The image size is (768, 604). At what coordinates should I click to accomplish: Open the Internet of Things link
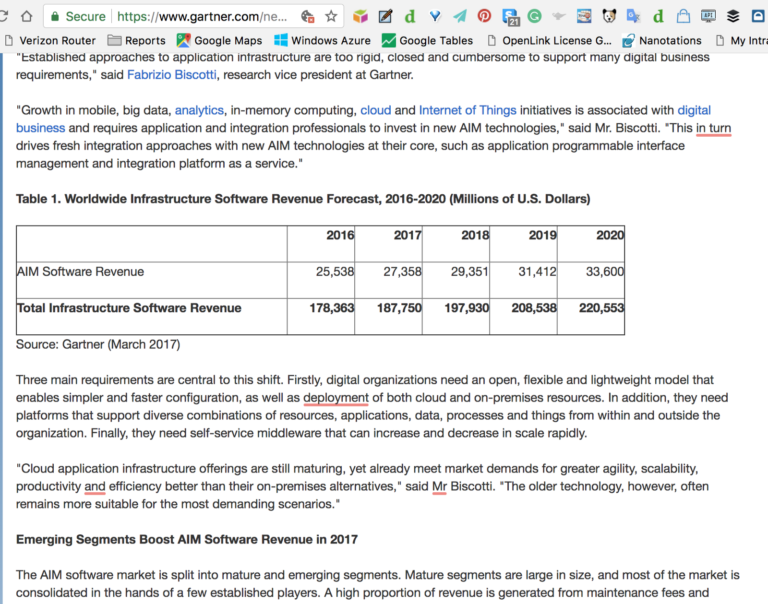(x=467, y=110)
